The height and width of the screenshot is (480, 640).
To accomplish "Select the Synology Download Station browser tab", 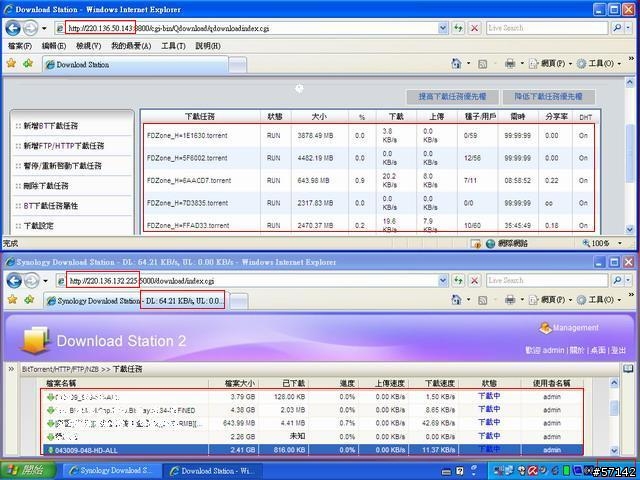I will [x=135, y=301].
